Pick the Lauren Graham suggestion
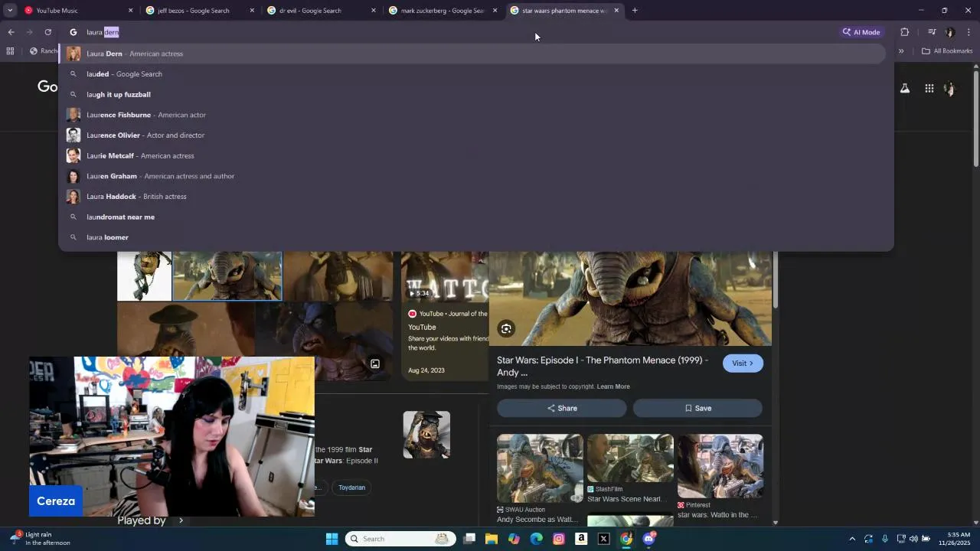 click(472, 176)
